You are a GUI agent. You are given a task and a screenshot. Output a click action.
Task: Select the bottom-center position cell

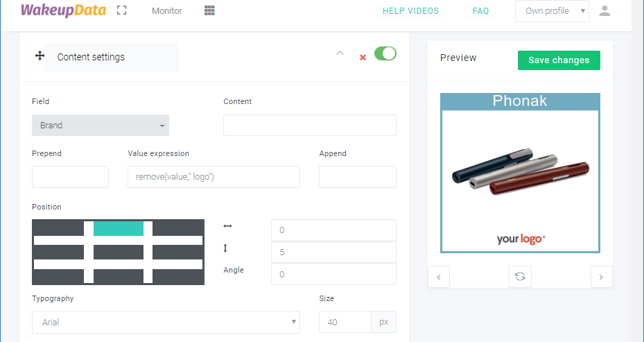point(119,276)
